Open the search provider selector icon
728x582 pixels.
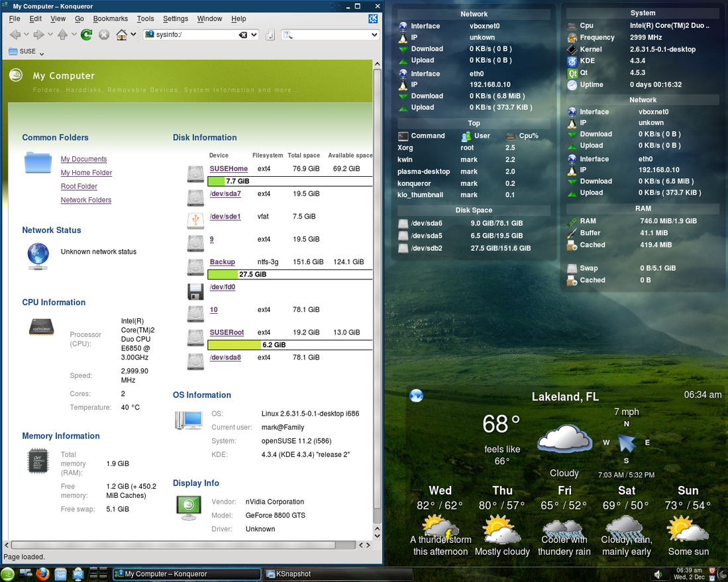[288, 35]
